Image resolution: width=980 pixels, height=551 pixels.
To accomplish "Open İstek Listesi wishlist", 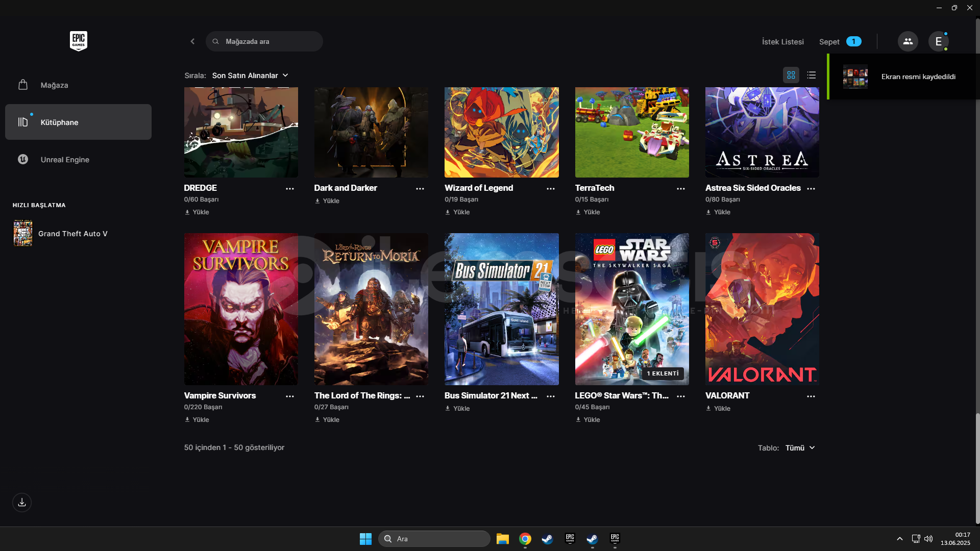I will [x=782, y=42].
